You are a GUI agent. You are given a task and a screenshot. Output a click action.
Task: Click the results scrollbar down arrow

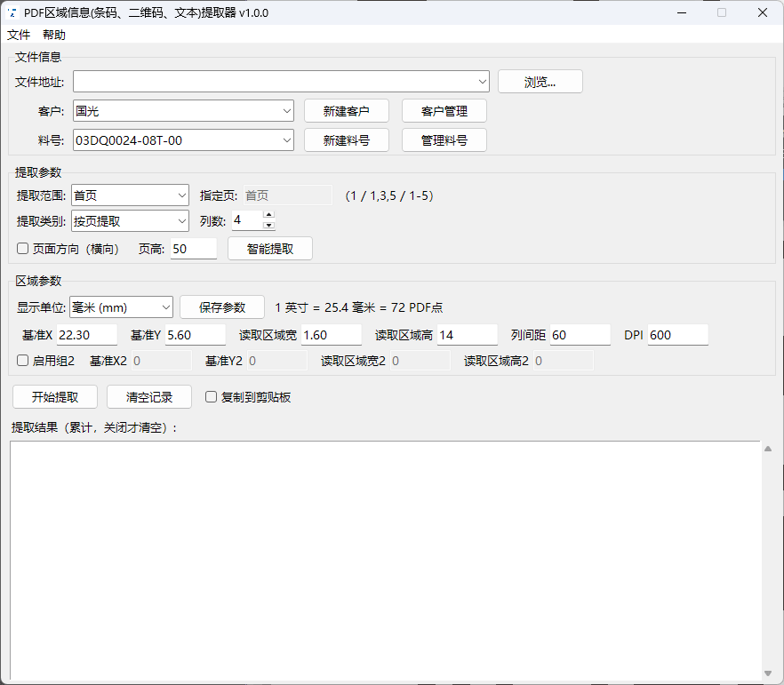pyautogui.click(x=768, y=673)
